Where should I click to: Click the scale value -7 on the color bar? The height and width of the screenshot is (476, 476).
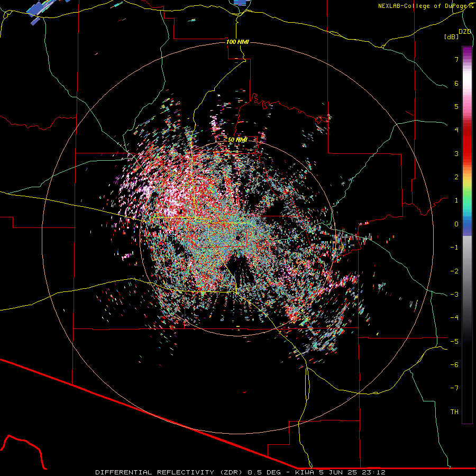click(454, 388)
